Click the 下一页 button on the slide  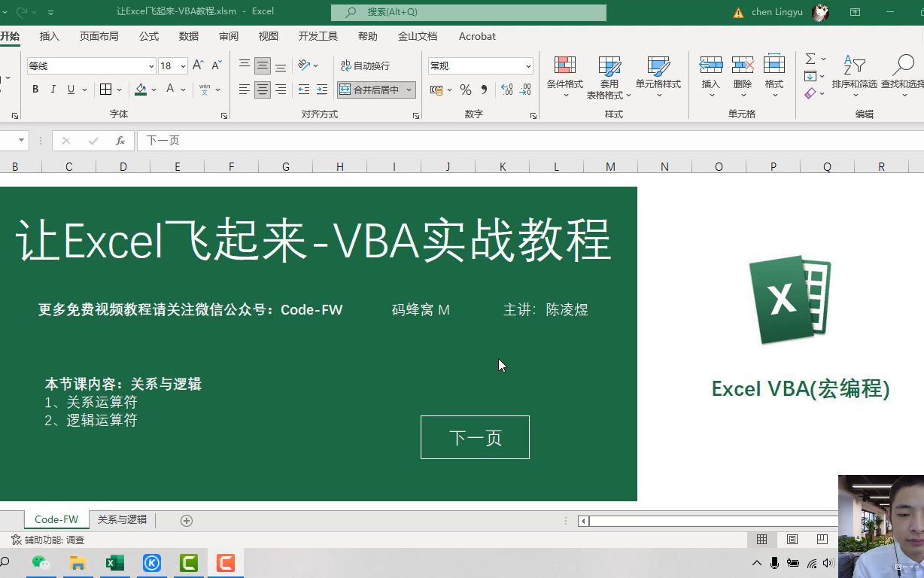475,437
